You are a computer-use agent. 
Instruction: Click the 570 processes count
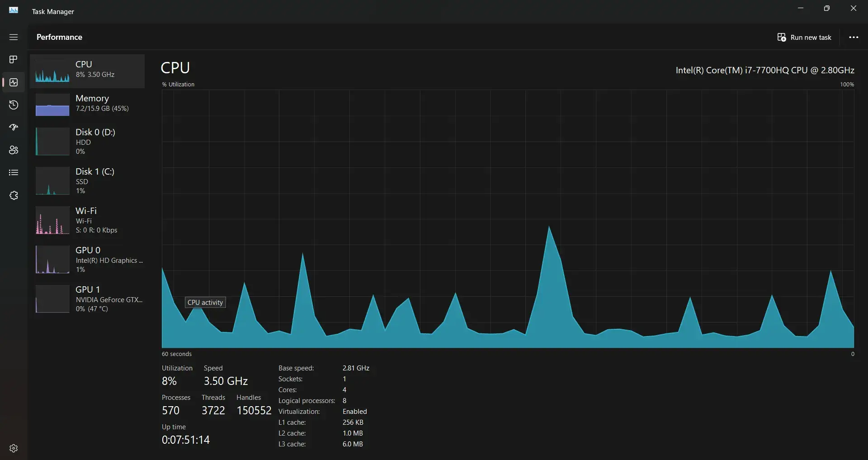[x=171, y=410]
